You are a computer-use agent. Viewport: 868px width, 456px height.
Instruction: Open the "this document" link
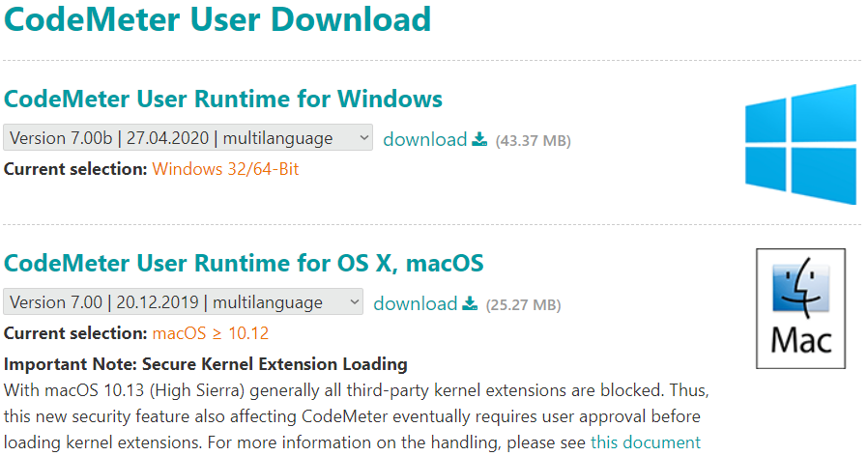coord(645,442)
